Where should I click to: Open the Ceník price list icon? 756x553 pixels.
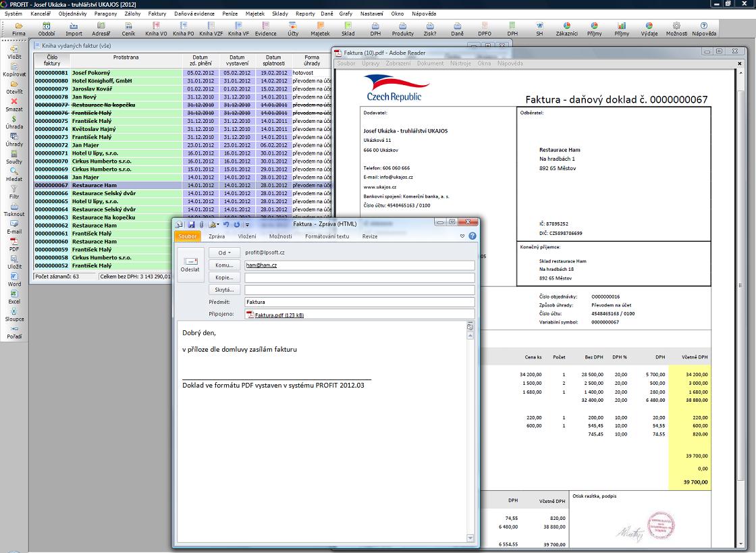tap(128, 29)
